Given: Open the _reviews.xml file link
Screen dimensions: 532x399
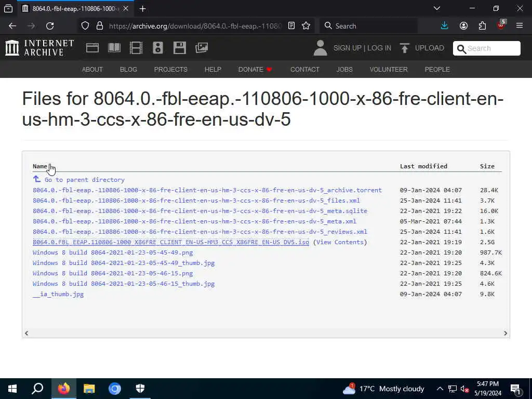Looking at the screenshot, I should click(x=200, y=232).
